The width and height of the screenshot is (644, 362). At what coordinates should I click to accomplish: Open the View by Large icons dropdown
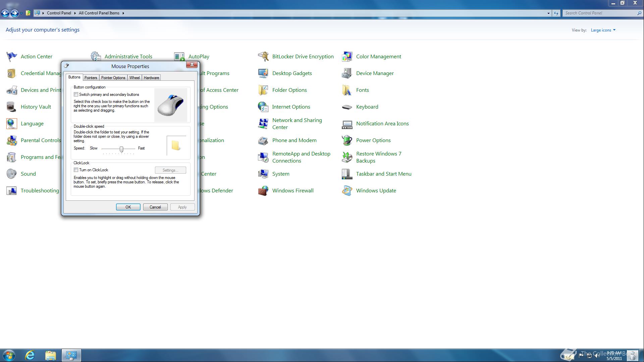click(x=603, y=30)
